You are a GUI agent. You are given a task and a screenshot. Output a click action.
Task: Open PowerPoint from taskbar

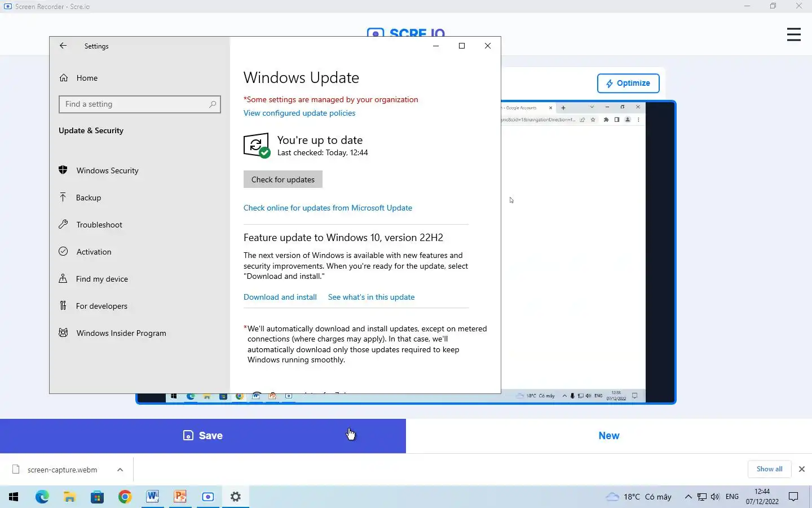tap(180, 497)
